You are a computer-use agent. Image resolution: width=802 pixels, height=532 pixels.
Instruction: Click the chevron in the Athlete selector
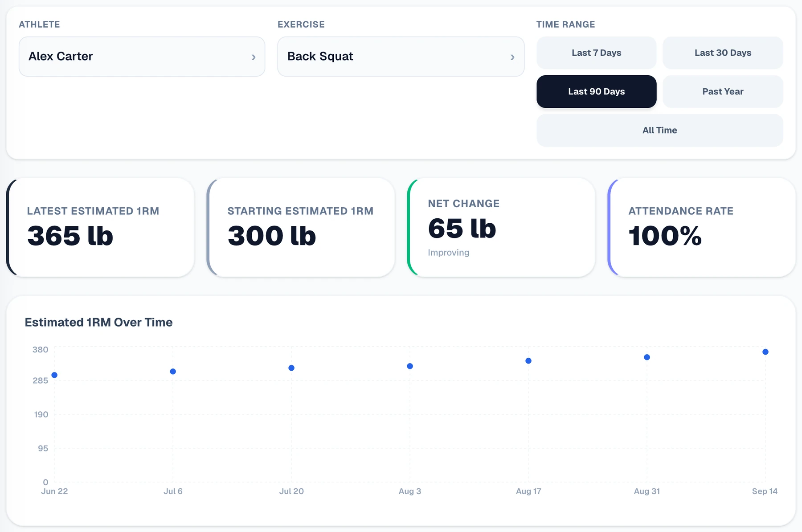(x=254, y=57)
